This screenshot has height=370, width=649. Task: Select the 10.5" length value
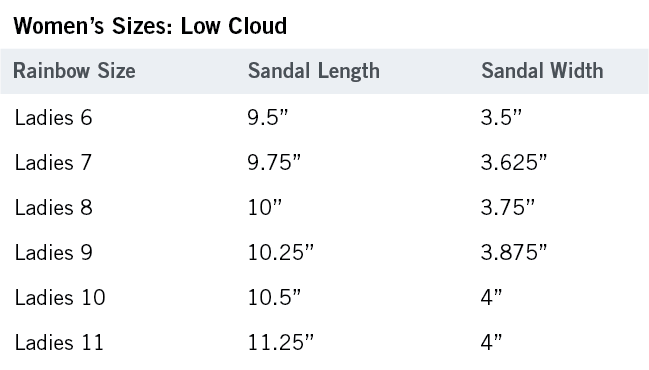point(274,298)
